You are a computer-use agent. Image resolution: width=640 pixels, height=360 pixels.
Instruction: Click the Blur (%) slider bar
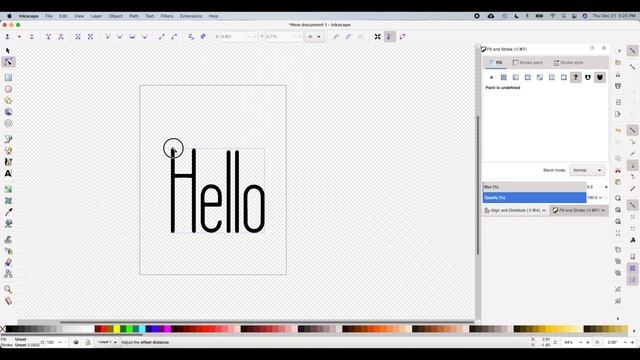click(x=534, y=187)
